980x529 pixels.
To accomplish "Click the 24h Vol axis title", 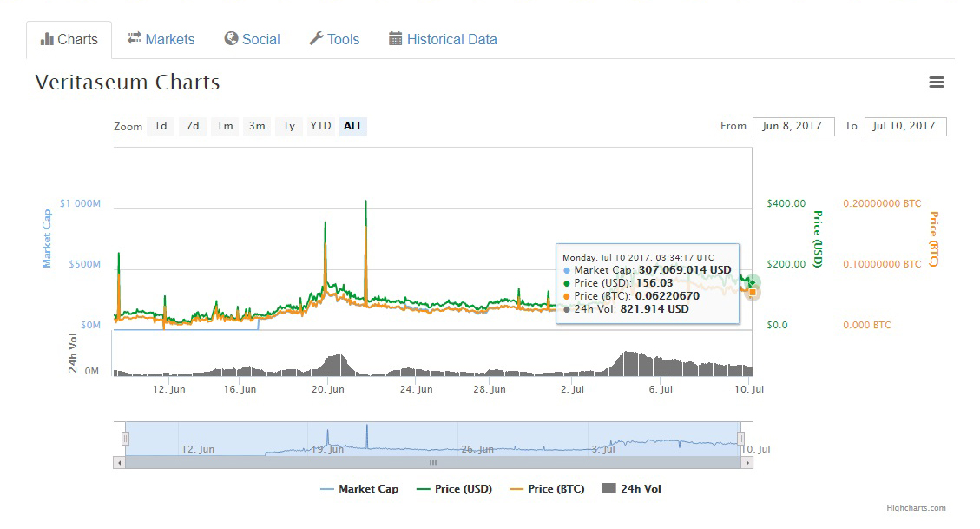I will [x=73, y=354].
